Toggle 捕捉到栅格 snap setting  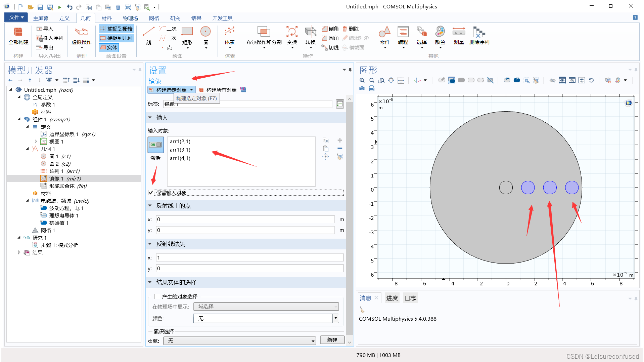click(117, 29)
